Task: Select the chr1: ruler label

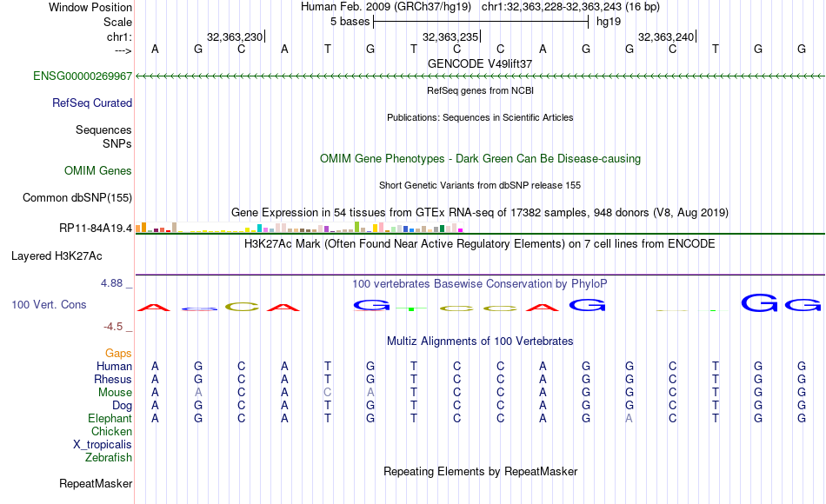Action: [x=119, y=36]
